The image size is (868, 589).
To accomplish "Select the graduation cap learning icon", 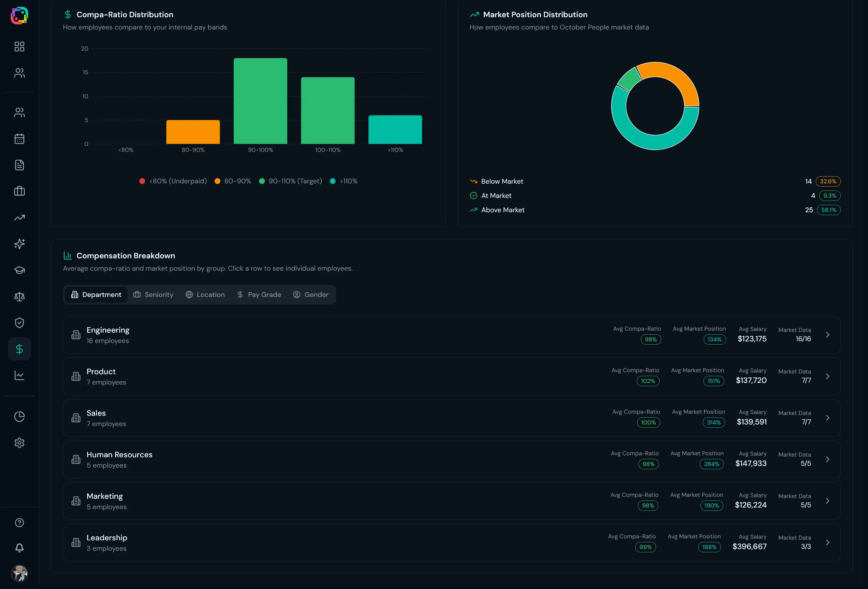I will click(19, 270).
